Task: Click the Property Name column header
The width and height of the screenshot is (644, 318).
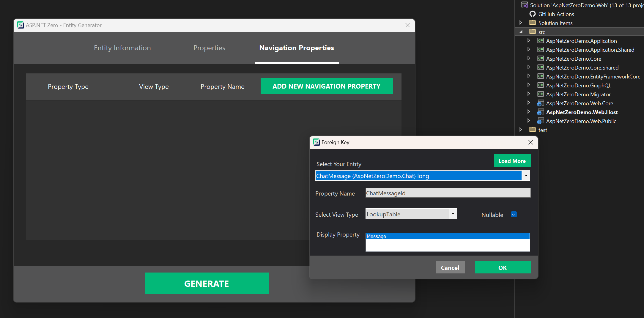Action: coord(223,86)
